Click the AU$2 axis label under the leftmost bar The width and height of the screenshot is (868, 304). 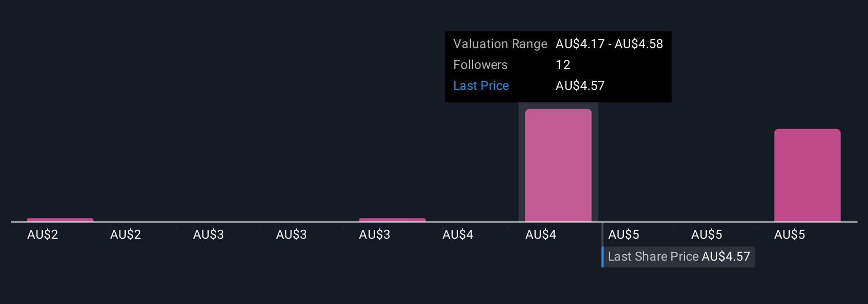click(43, 235)
